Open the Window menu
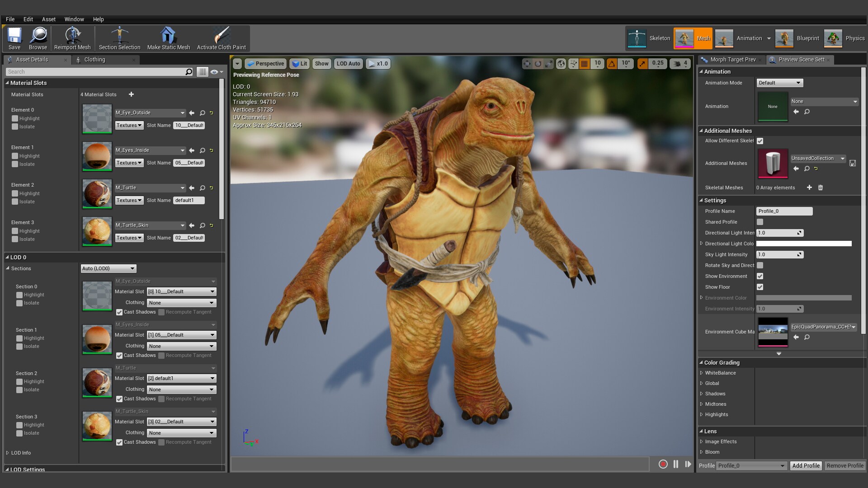 [x=74, y=19]
